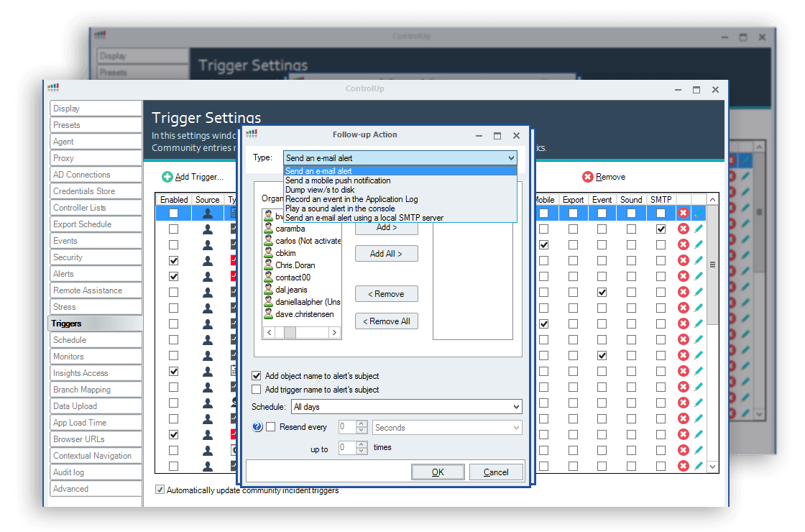Click pencil icon in row with SMTP checked
Viewport: 805px width, 532px height.
(698, 229)
